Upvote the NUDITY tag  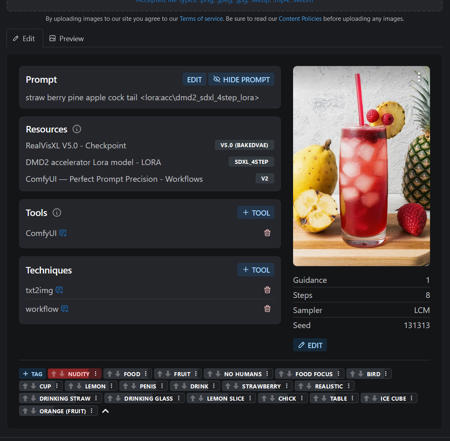[x=54, y=374]
